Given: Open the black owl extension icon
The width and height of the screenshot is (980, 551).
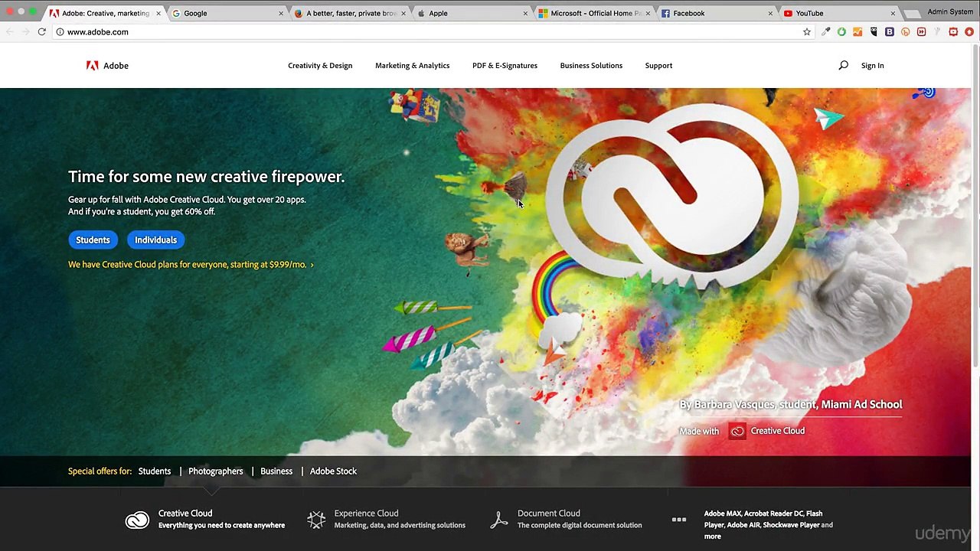Looking at the screenshot, I should click(x=874, y=32).
